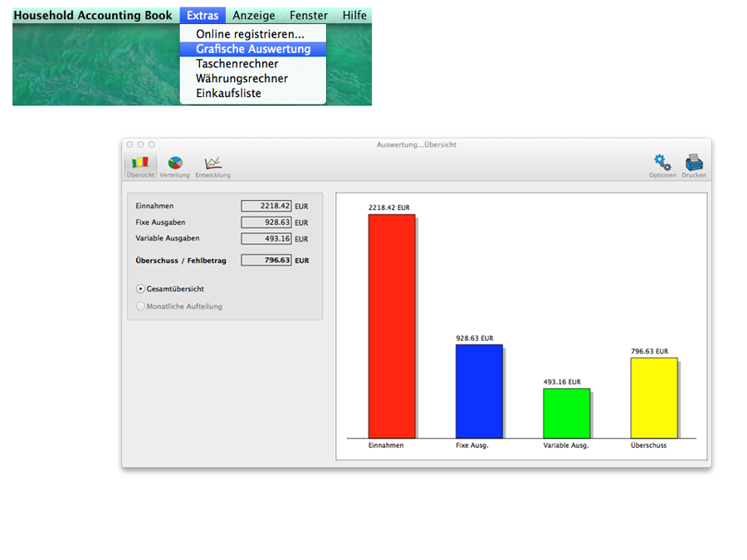The image size is (747, 560).
Task: Switch to Verteilung pie chart view
Action: (175, 166)
